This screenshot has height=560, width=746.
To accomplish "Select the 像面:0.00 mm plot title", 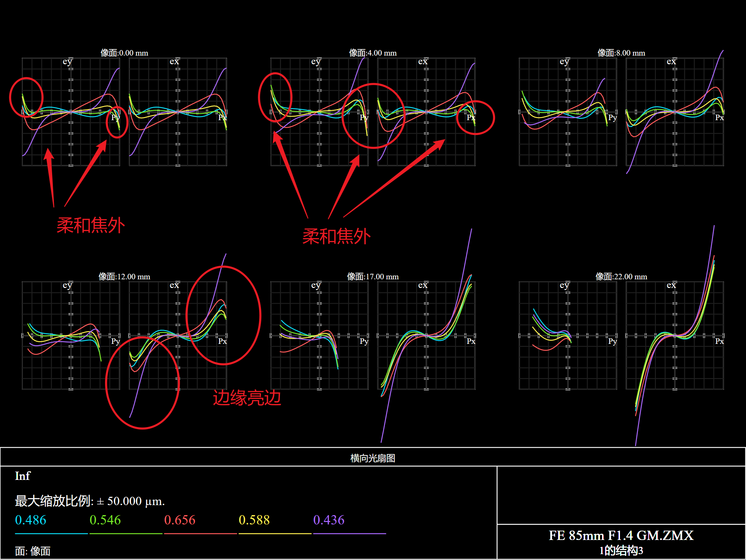I will click(x=124, y=53).
